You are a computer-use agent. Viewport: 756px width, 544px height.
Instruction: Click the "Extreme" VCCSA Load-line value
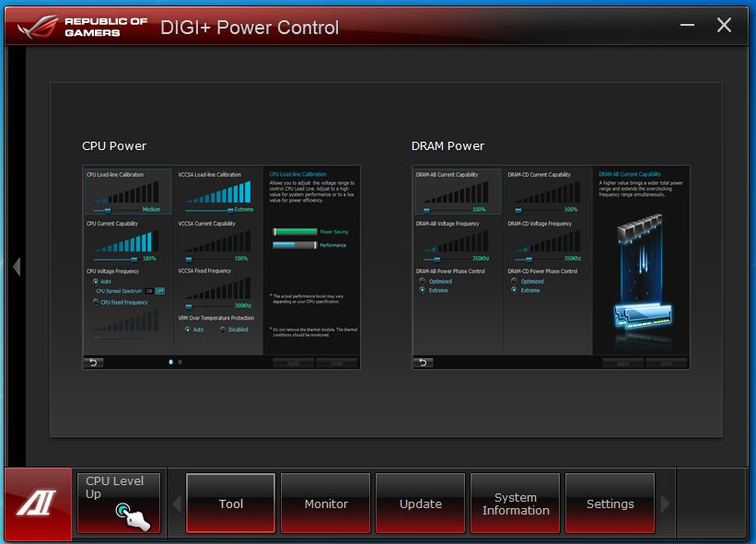[x=244, y=210]
